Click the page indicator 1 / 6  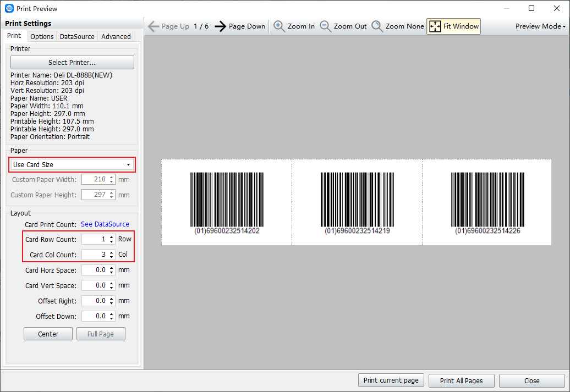[x=201, y=26]
